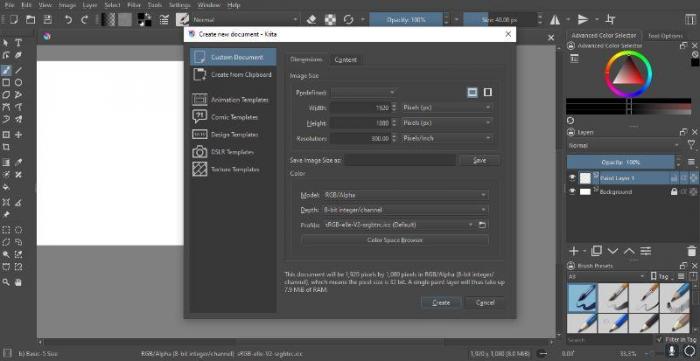Viewport: 700px width, 361px height.
Task: Toggle Filter in Tag checkbox
Action: point(659,339)
